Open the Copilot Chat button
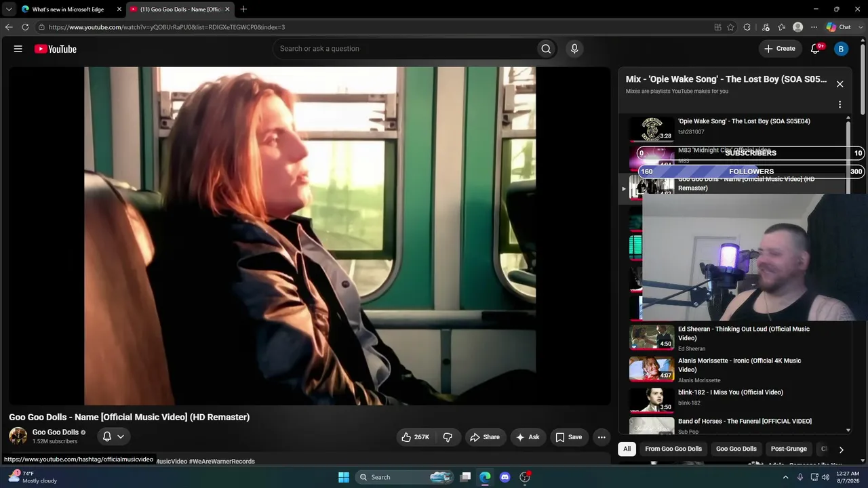 (x=839, y=27)
